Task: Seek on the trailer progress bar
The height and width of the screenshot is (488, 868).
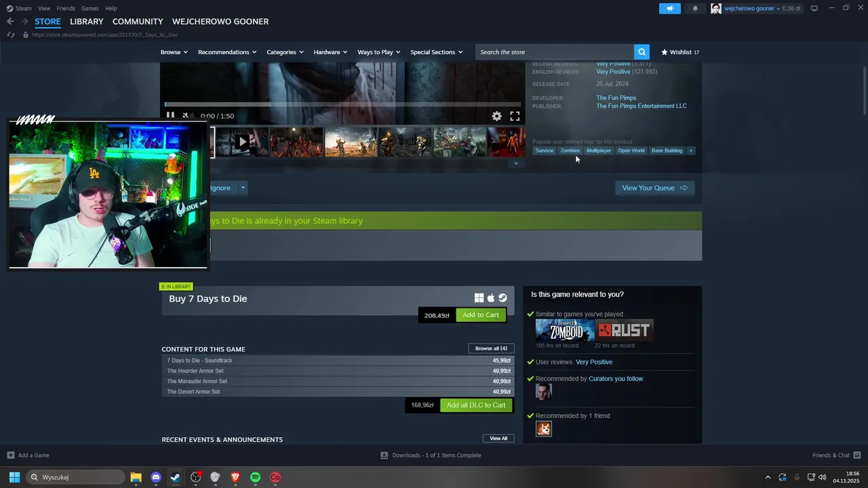Action: click(342, 104)
